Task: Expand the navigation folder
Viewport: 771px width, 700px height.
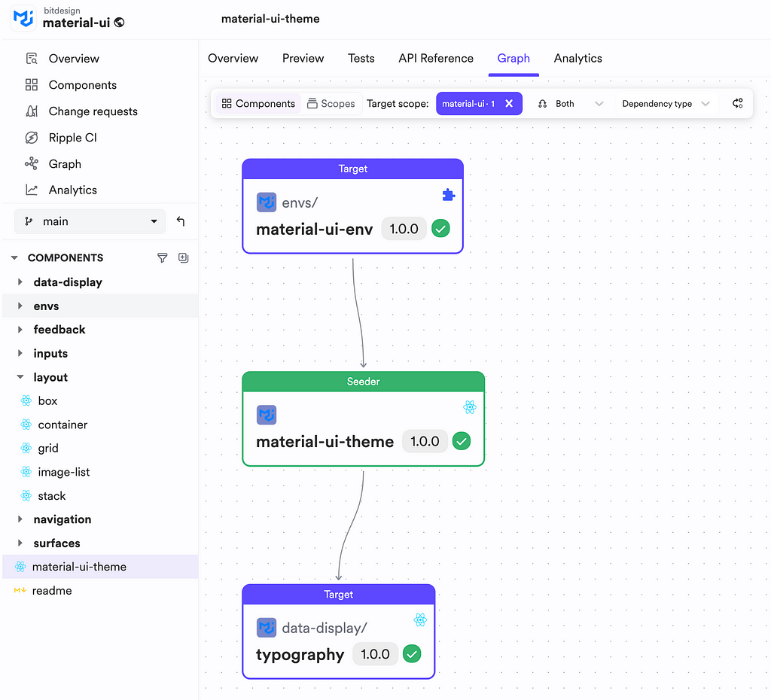Action: (x=20, y=519)
